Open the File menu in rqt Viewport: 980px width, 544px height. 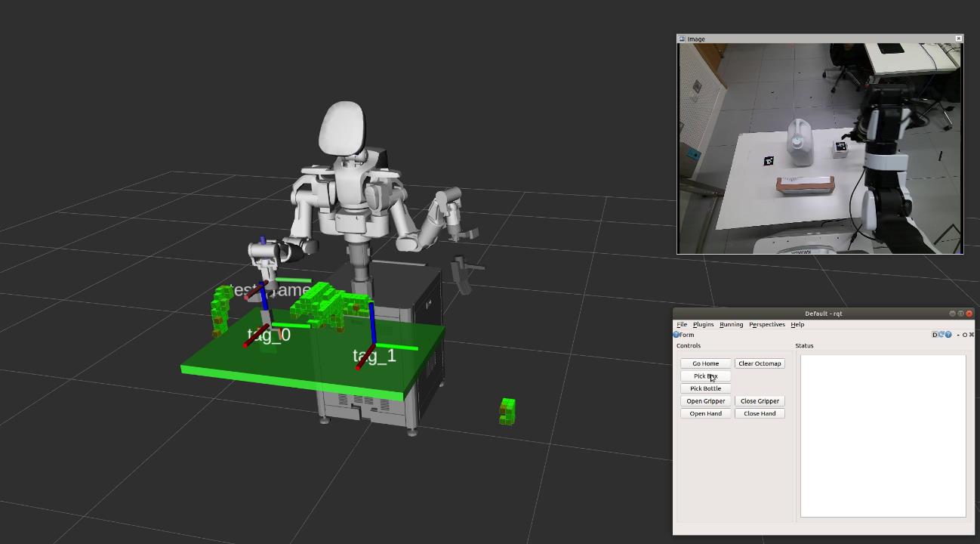[x=682, y=324]
